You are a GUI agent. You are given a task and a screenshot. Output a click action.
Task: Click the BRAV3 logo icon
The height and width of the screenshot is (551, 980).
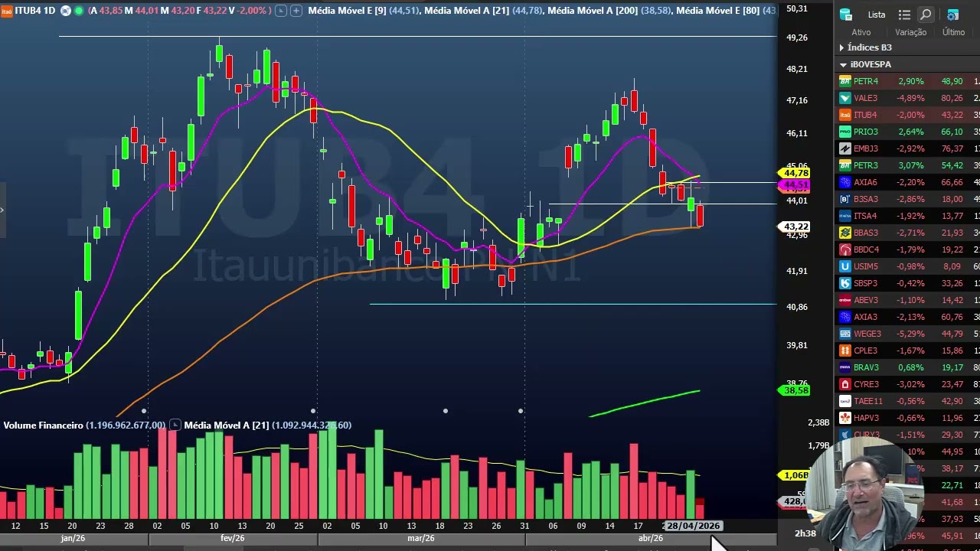pyautogui.click(x=845, y=367)
